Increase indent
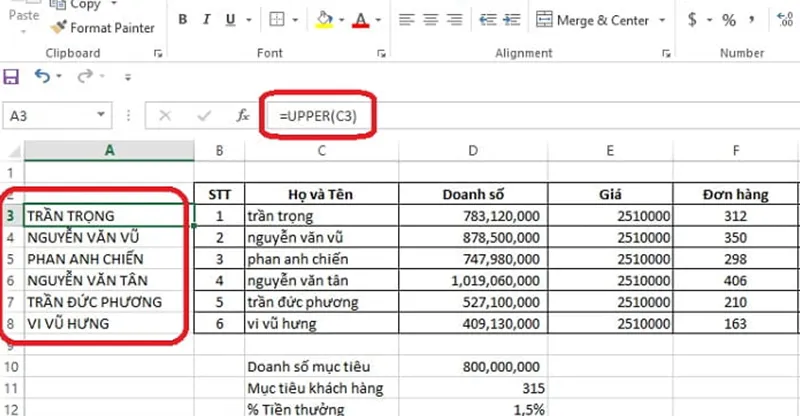 (x=511, y=20)
